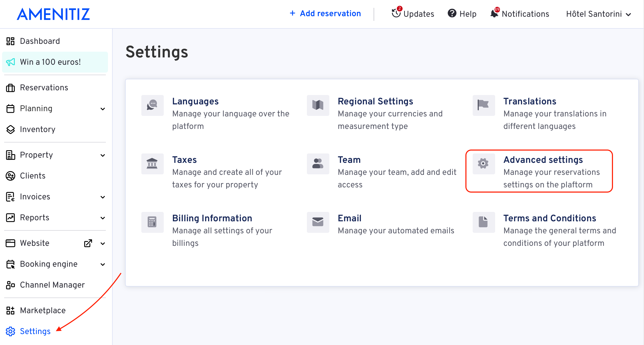Open Website external link icon
Viewport: 644px width, 345px height.
[88, 243]
